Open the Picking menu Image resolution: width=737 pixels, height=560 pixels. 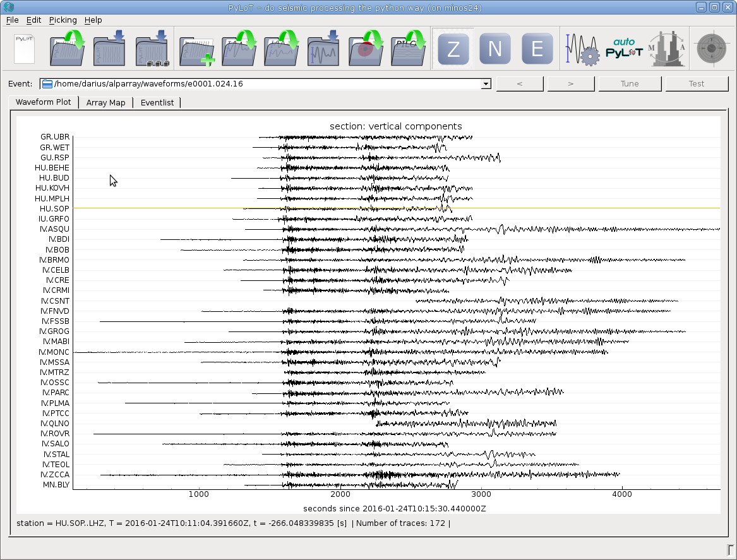(63, 20)
